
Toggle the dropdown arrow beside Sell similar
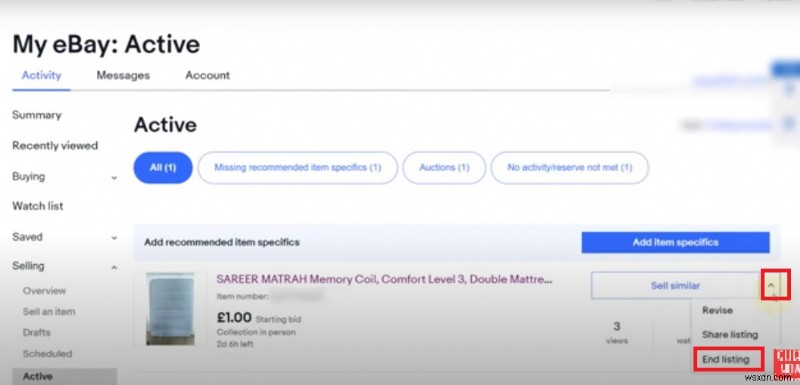tap(771, 286)
